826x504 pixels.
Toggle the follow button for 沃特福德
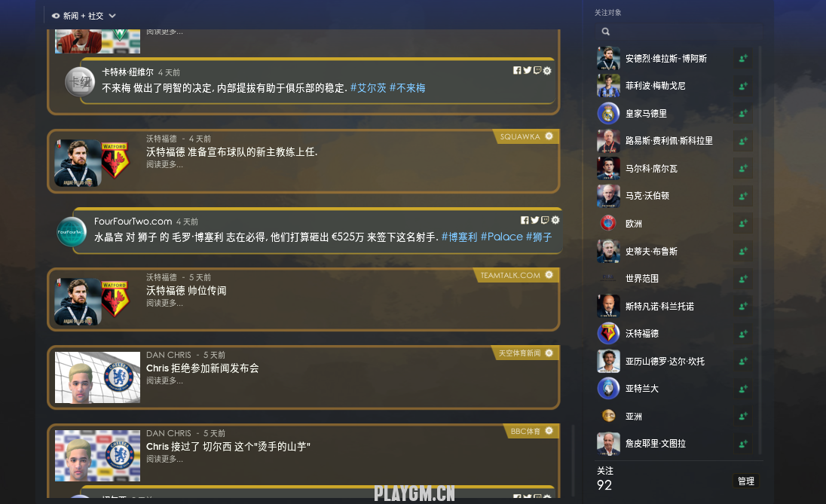(743, 334)
